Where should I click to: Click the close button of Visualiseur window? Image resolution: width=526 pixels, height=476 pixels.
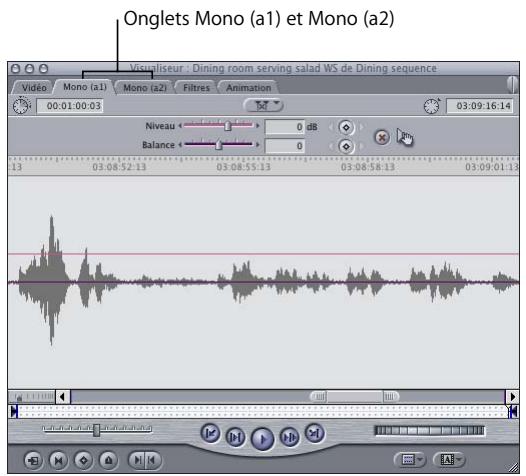(x=15, y=69)
